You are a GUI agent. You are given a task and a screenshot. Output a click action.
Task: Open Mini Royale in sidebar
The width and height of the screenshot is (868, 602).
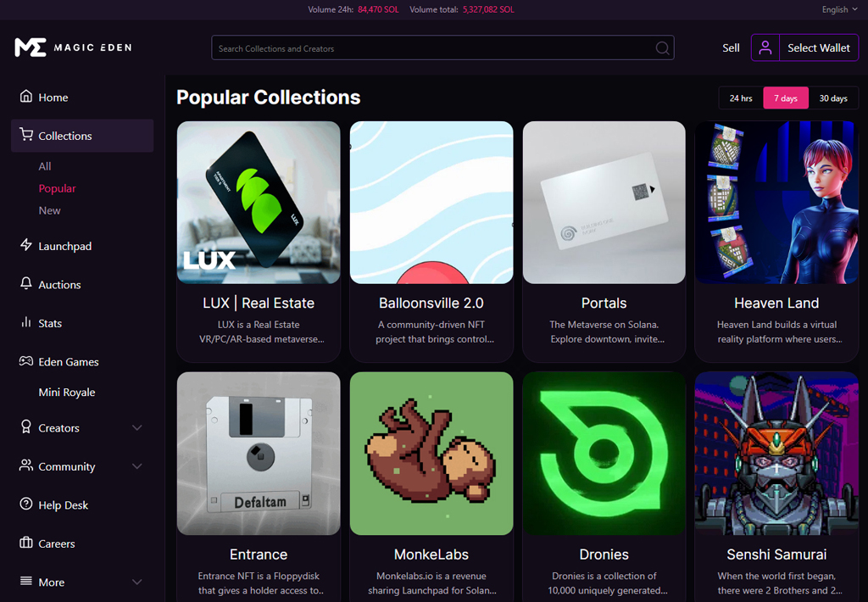(x=67, y=392)
